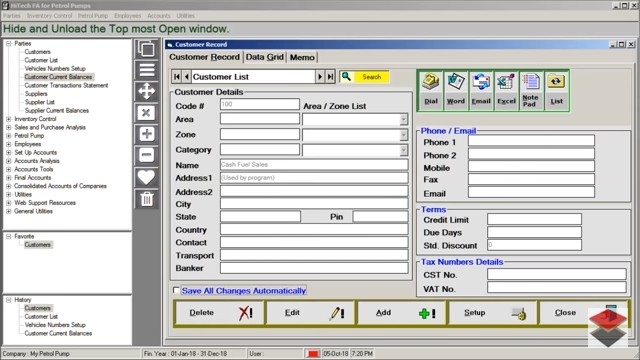
Task: Click the trash bin sidebar icon
Action: (147, 199)
